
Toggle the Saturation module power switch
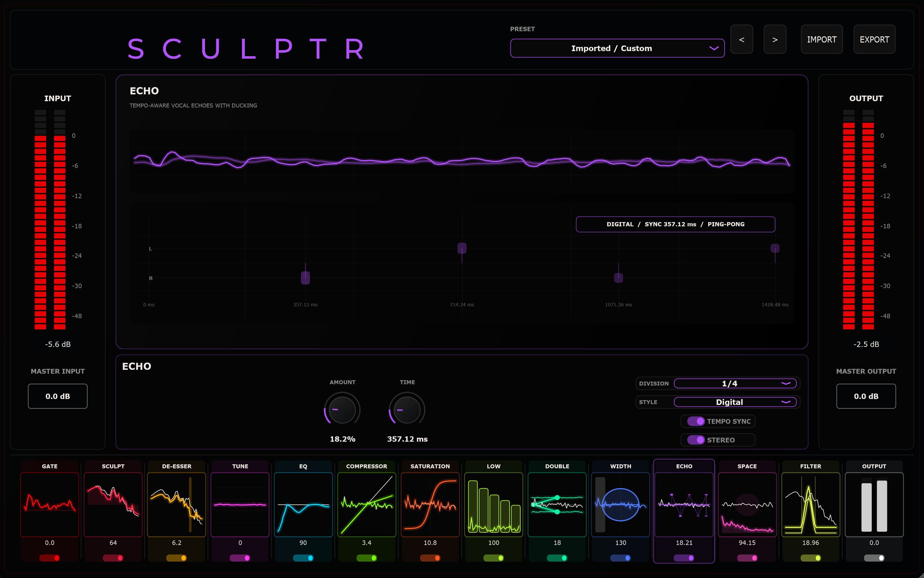[x=430, y=558]
